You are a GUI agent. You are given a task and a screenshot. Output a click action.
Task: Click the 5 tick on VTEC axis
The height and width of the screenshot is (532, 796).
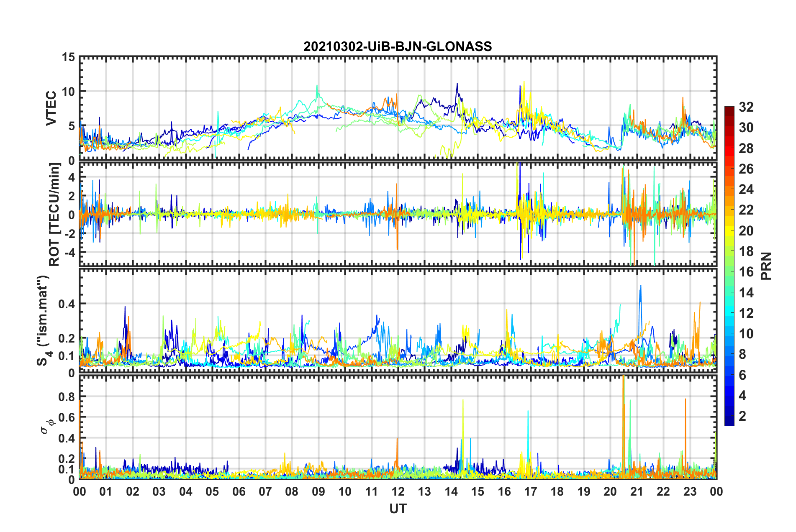click(72, 126)
